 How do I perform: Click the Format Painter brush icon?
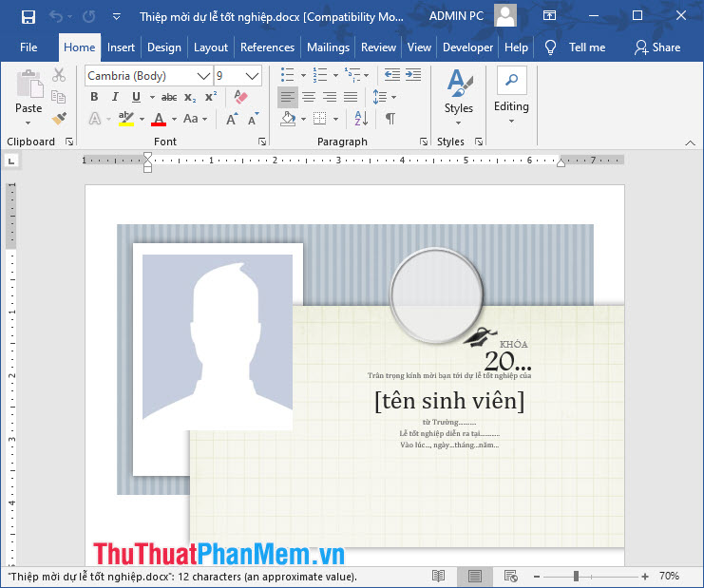pos(59,118)
